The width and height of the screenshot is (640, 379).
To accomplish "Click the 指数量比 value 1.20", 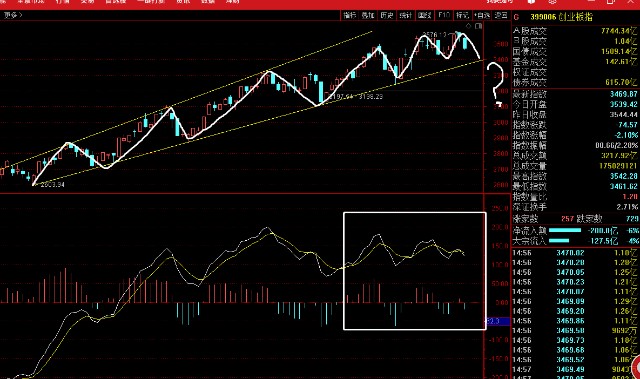I will tap(630, 197).
